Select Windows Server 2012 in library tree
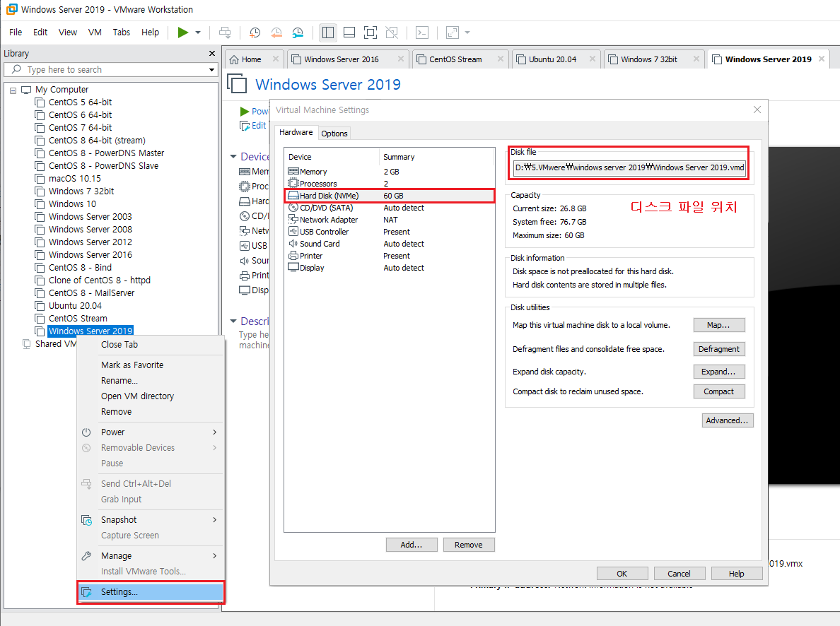 click(x=90, y=242)
